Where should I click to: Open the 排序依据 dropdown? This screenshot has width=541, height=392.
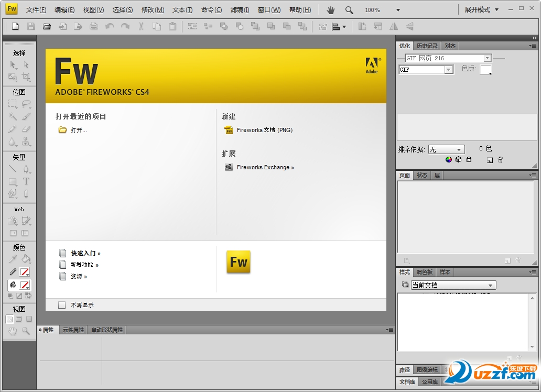pos(447,149)
